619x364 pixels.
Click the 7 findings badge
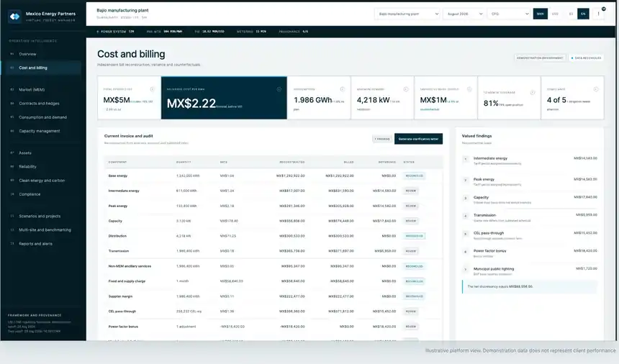381,139
